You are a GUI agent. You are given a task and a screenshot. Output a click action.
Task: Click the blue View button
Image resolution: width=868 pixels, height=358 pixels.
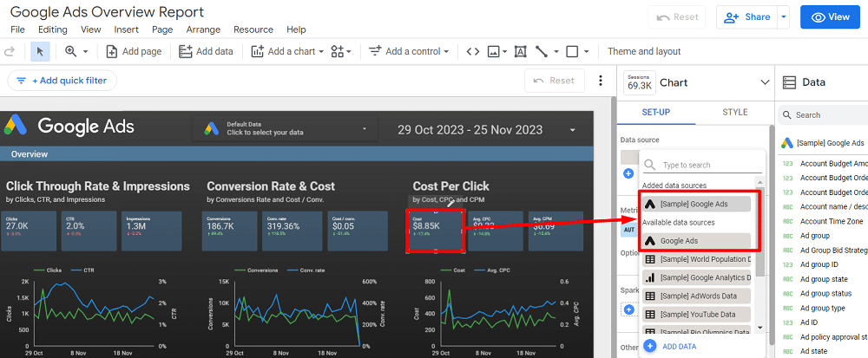(x=830, y=17)
